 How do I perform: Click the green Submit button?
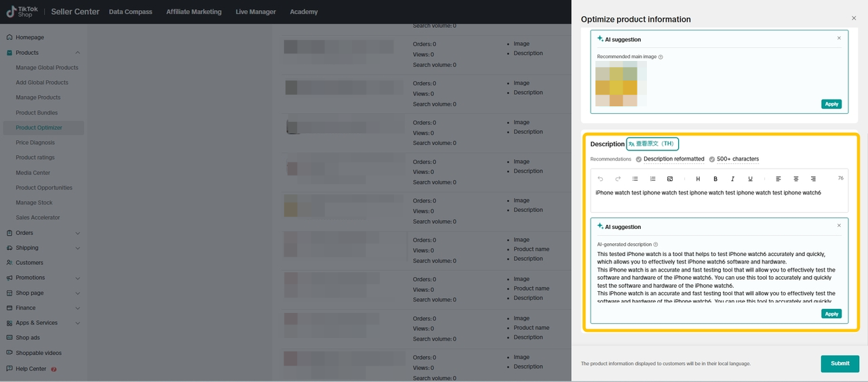(840, 363)
